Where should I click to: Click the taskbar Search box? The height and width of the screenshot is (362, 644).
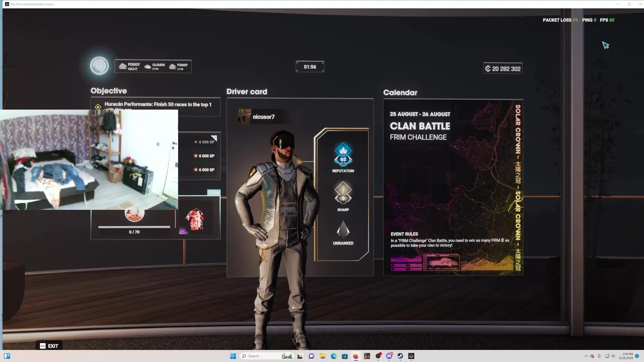point(267,356)
